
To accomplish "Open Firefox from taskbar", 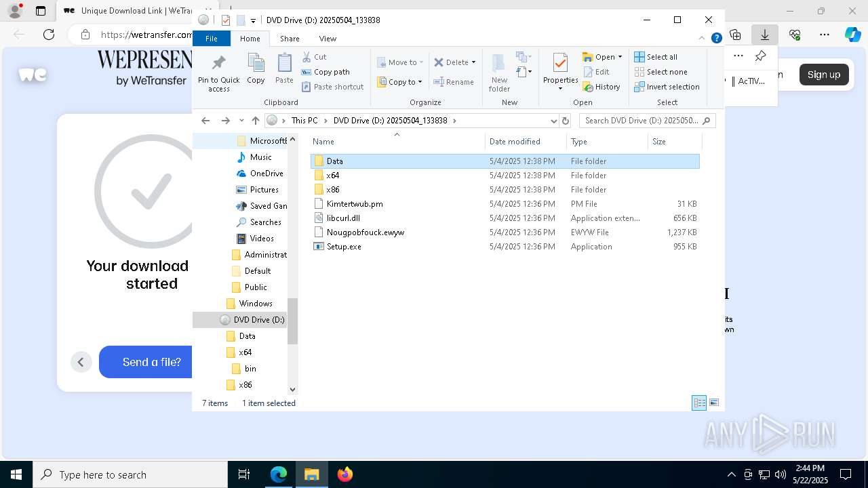I will click(x=345, y=474).
